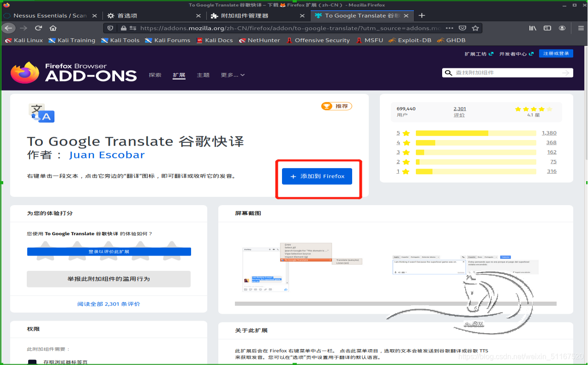
Task: Click the 扩展工坊 link
Action: pos(479,54)
